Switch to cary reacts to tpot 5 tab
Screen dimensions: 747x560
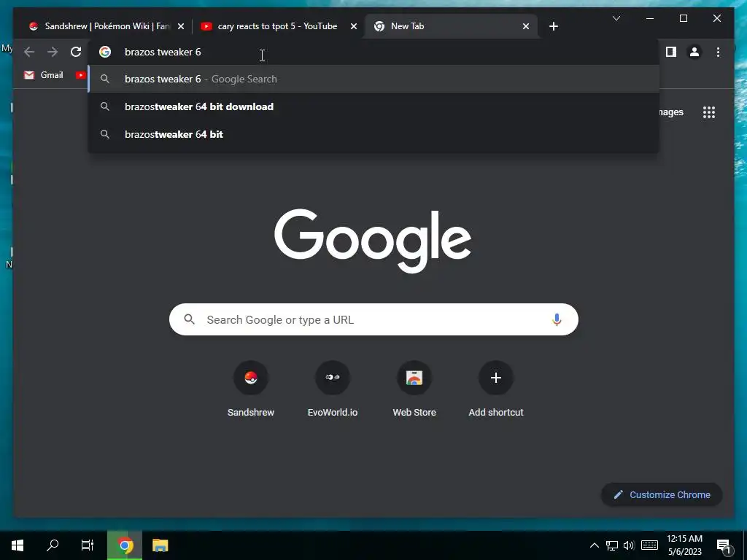point(276,26)
